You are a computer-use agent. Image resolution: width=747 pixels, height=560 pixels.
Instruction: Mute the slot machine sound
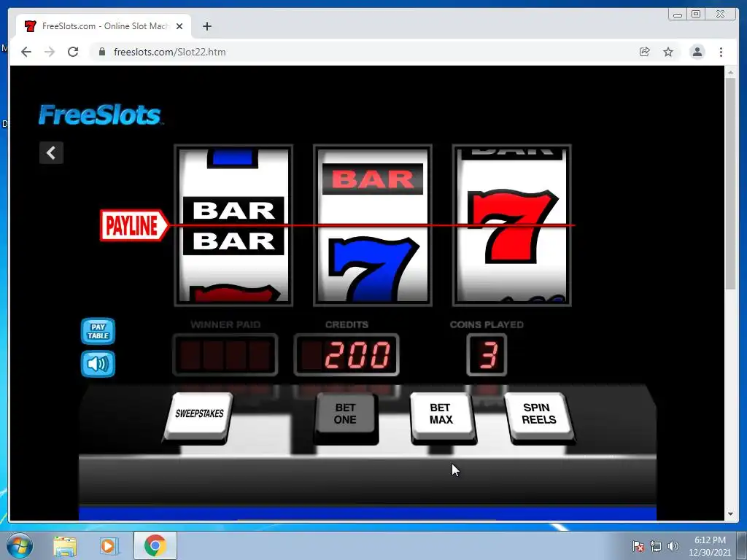98,364
